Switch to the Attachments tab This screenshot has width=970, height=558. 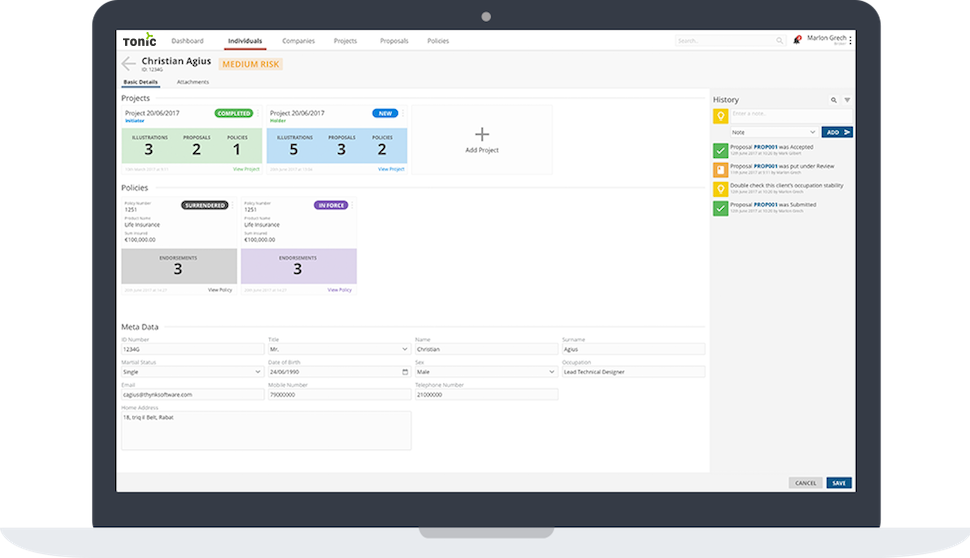tap(192, 81)
